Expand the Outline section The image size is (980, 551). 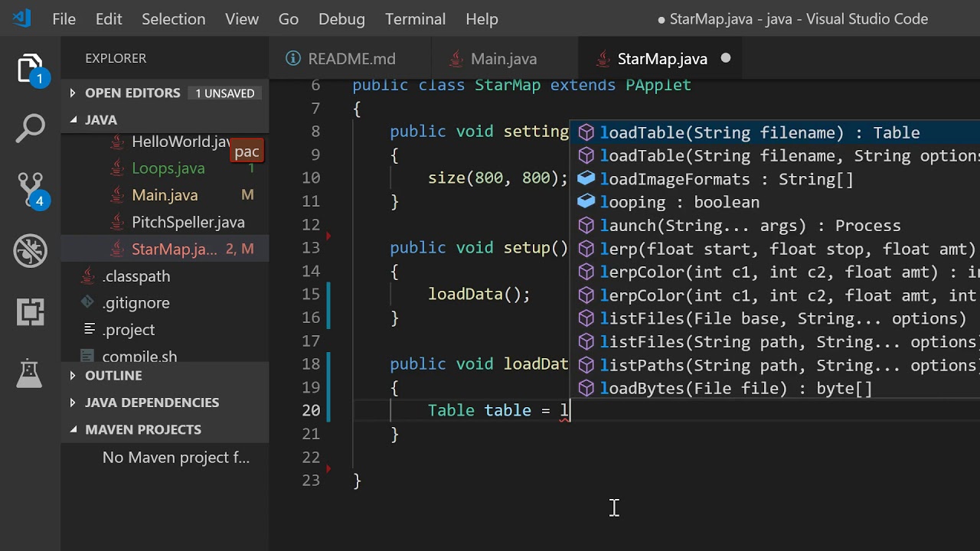pyautogui.click(x=165, y=376)
